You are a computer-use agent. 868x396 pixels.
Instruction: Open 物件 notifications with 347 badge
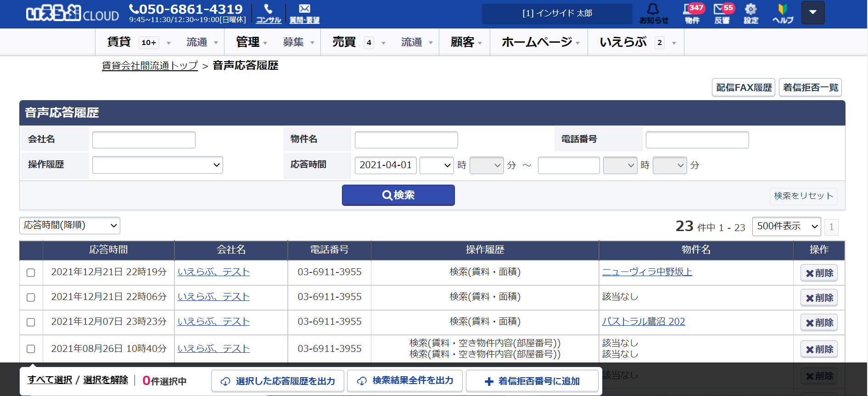pos(692,13)
